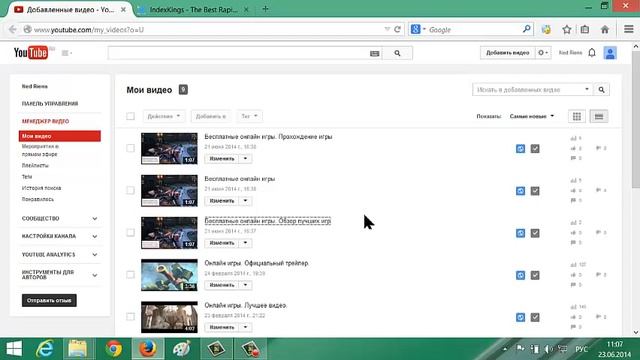The image size is (640, 360).
Task: Open the upload settings gear dropdown
Action: click(x=543, y=53)
